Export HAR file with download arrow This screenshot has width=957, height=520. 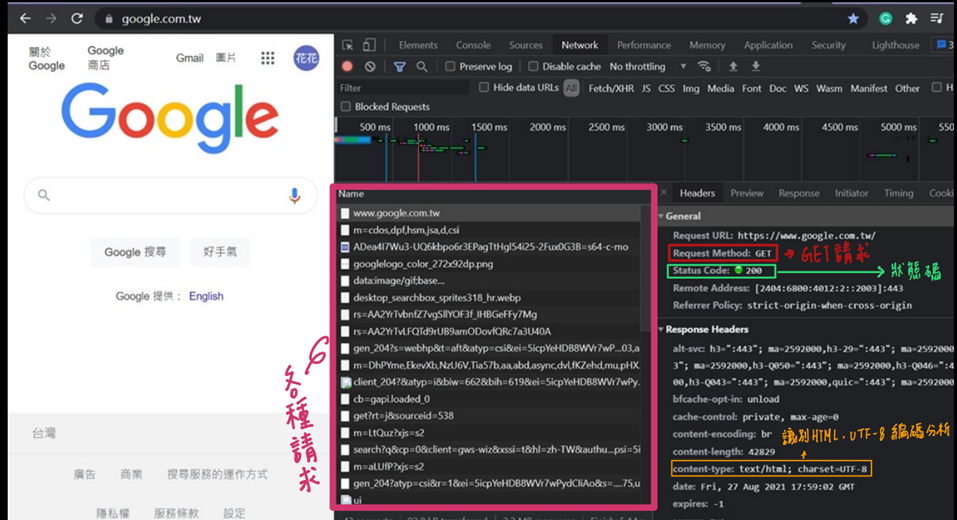point(756,67)
